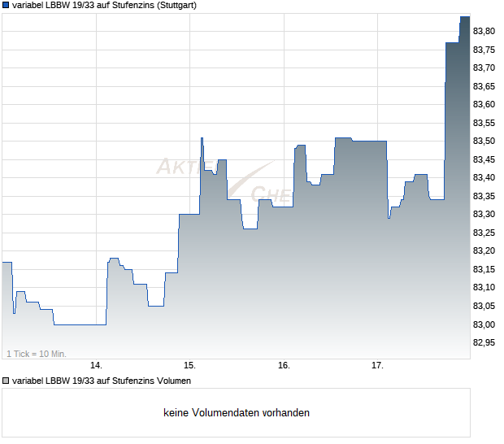504x444 pixels.
Task: Click the 83,00 price axis label
Action: (x=484, y=324)
